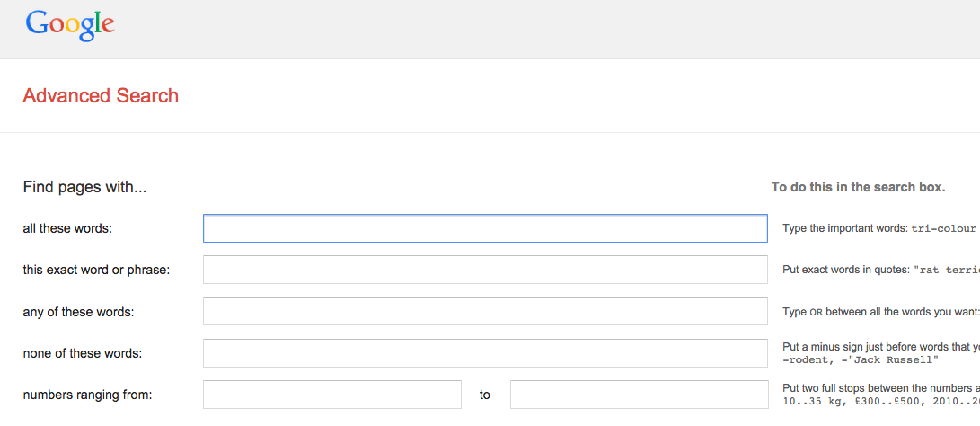Focus the 'all these words' input field

point(485,228)
